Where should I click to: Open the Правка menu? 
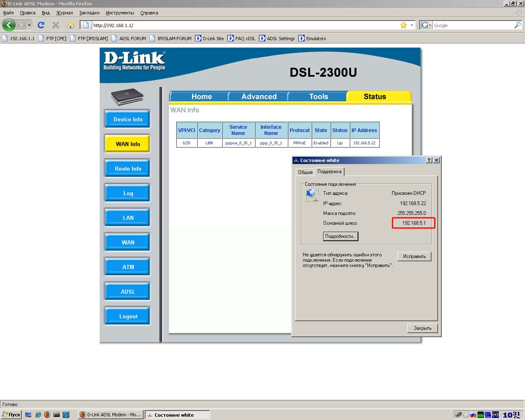coord(28,13)
